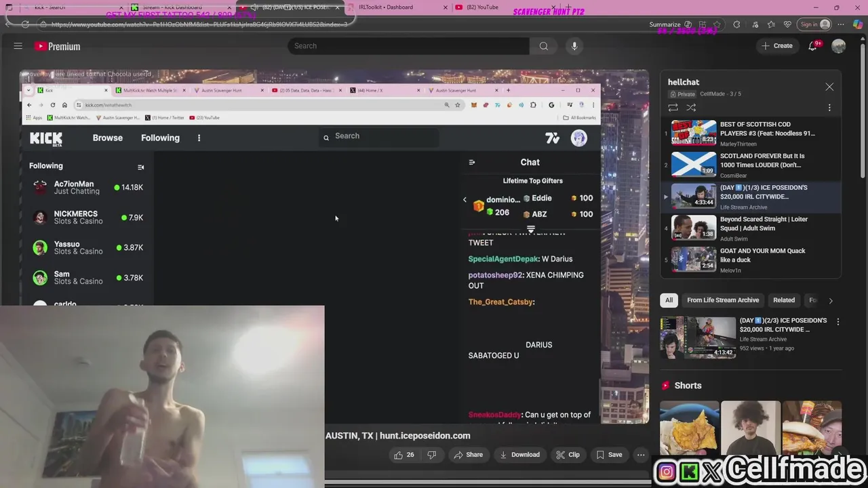Open the YouTube hamburger guide menu

pyautogui.click(x=18, y=46)
